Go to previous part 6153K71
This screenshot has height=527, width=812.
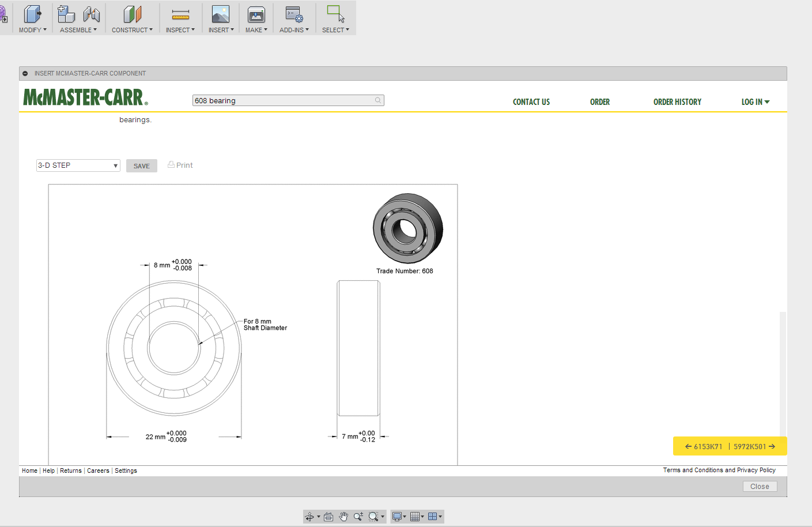(x=704, y=446)
